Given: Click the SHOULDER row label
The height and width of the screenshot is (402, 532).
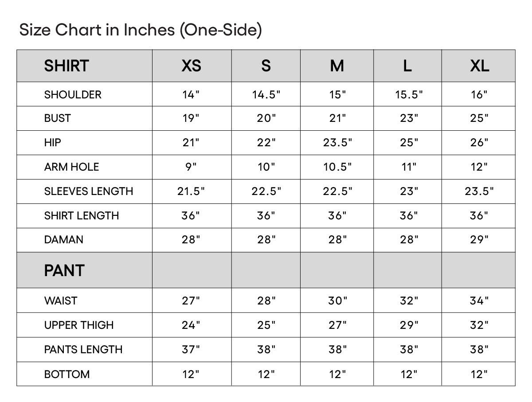Looking at the screenshot, I should tap(73, 94).
